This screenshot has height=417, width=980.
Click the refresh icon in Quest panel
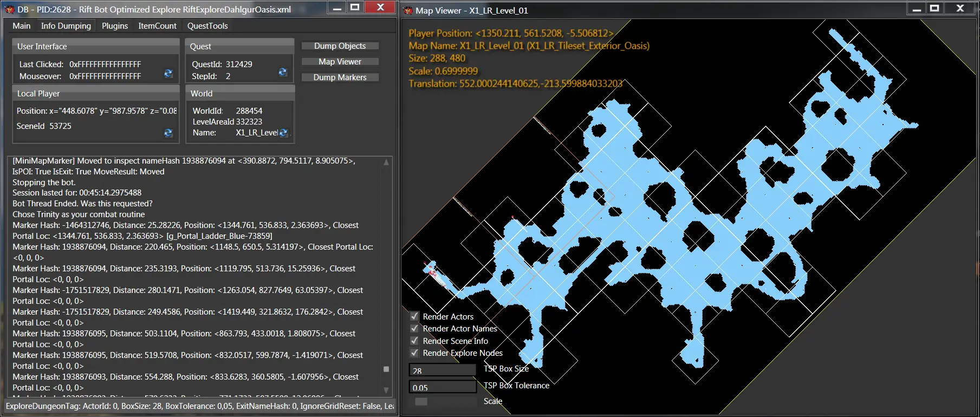(283, 72)
